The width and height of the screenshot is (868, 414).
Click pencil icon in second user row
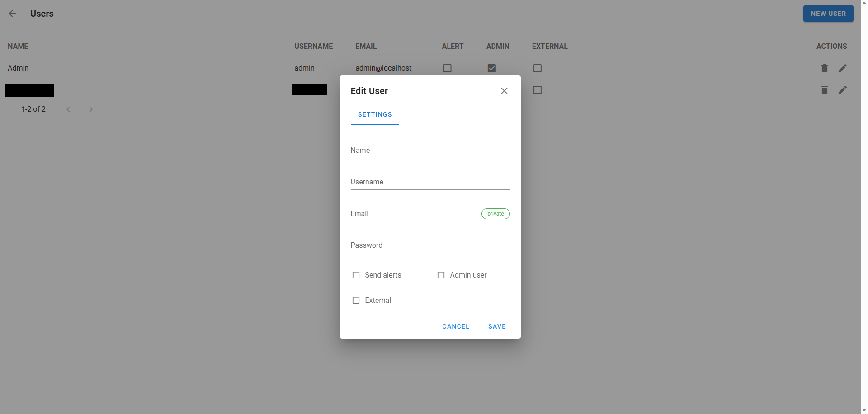point(842,90)
